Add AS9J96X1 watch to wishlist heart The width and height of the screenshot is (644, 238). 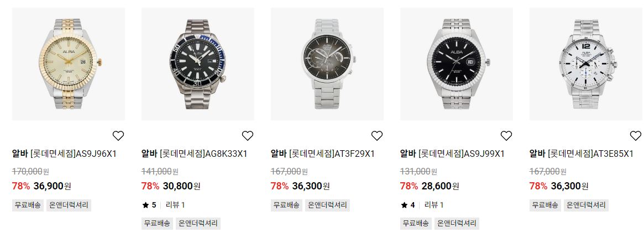[x=118, y=135]
